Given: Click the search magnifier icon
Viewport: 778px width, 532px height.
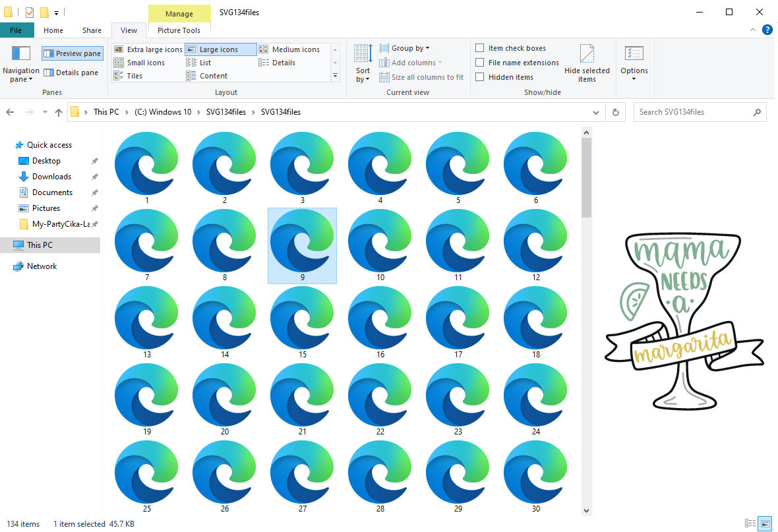Looking at the screenshot, I should (x=757, y=112).
